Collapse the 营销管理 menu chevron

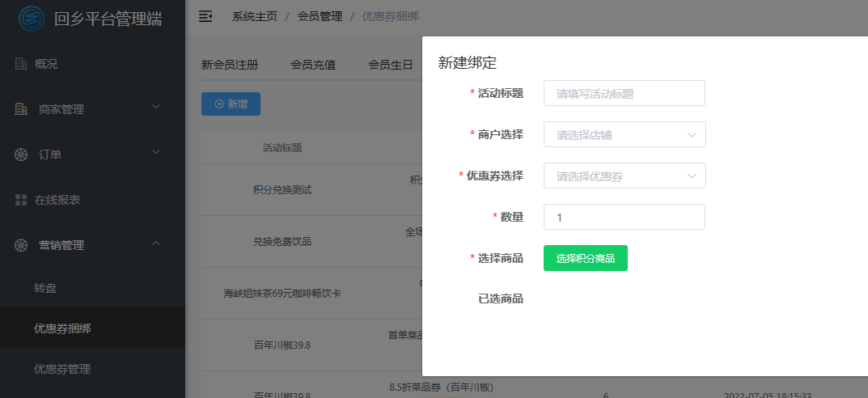point(156,243)
